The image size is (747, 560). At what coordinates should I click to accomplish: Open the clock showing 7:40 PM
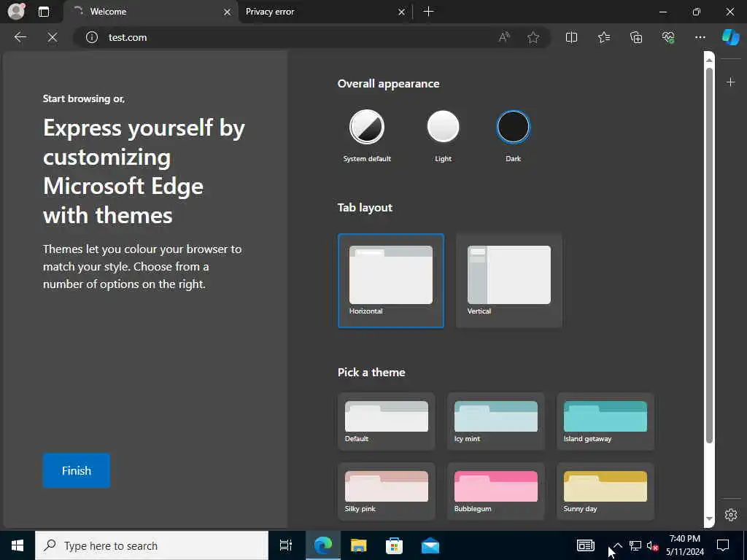[684, 545]
